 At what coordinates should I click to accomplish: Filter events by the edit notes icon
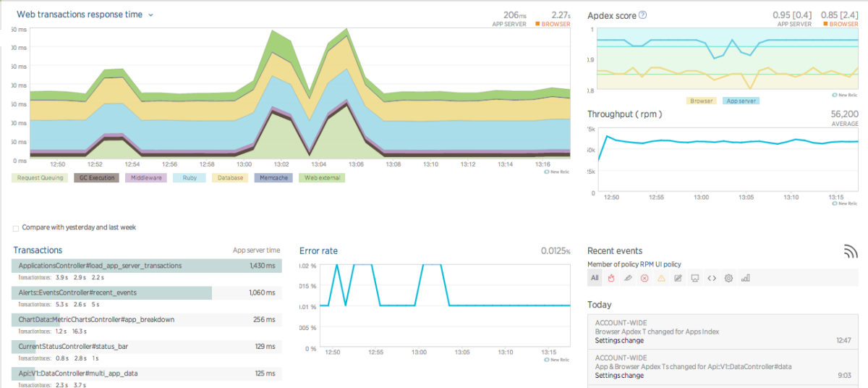coord(678,278)
